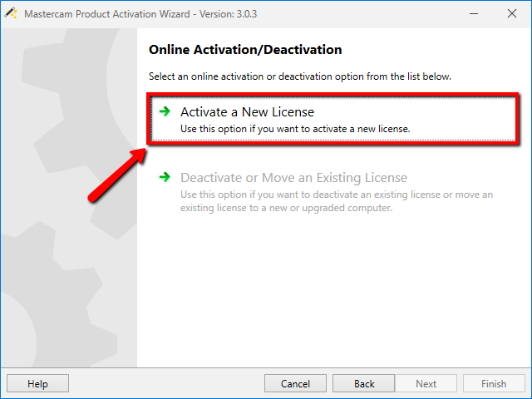Click the greyed-out Finish button

coord(494,383)
